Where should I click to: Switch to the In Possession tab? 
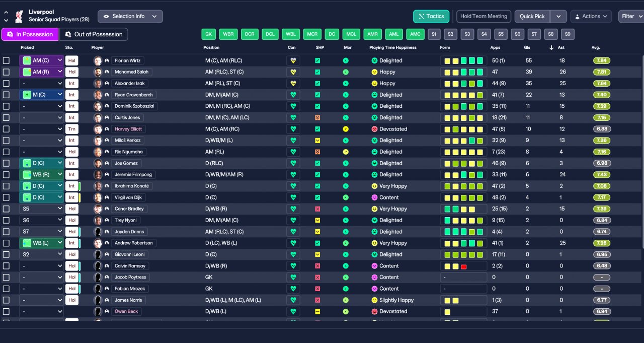click(30, 34)
